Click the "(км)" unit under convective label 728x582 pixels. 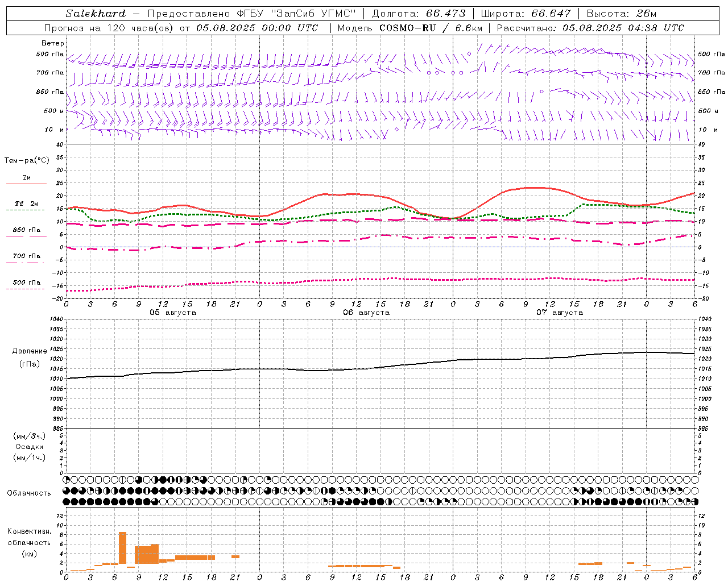point(30,554)
